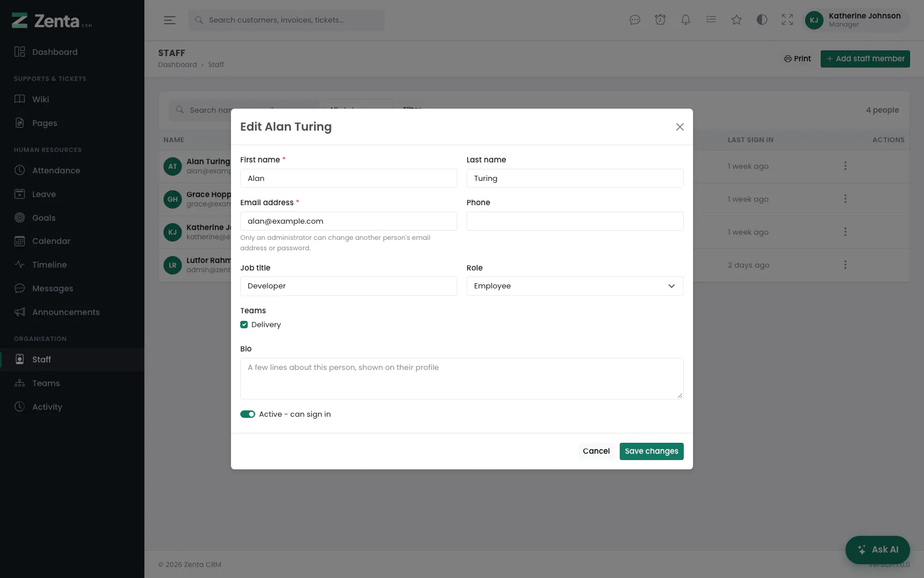Click the Job title field showing Developer
The height and width of the screenshot is (578, 924).
click(x=349, y=286)
